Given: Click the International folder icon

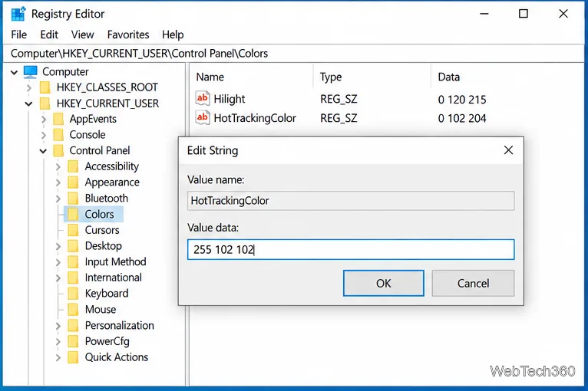Looking at the screenshot, I should (73, 278).
